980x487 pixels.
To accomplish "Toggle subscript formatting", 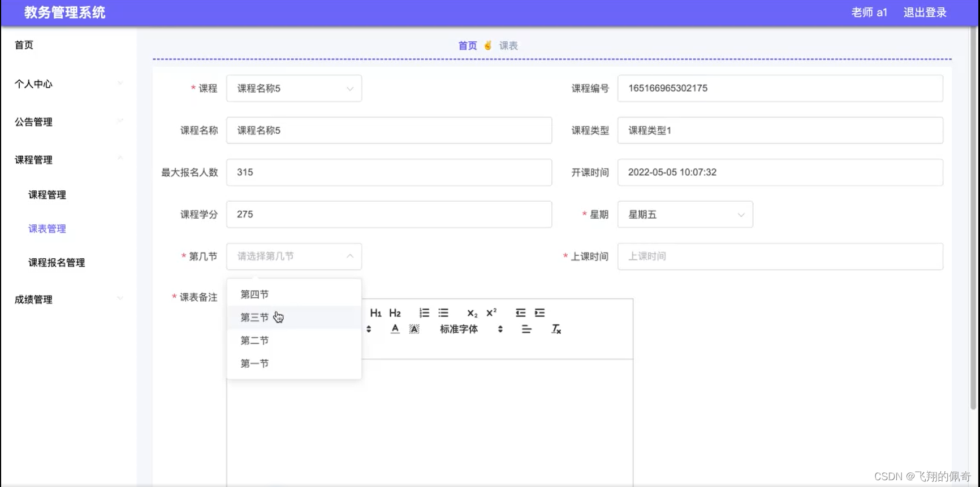I will point(472,313).
